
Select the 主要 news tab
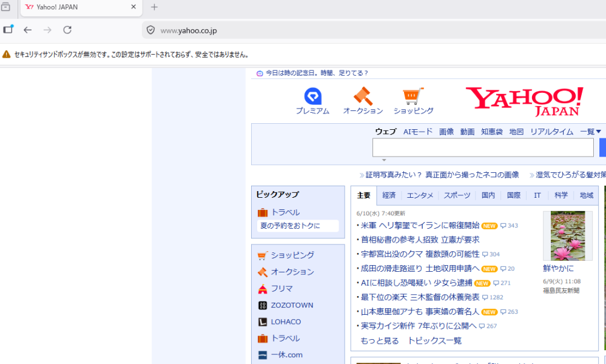364,195
